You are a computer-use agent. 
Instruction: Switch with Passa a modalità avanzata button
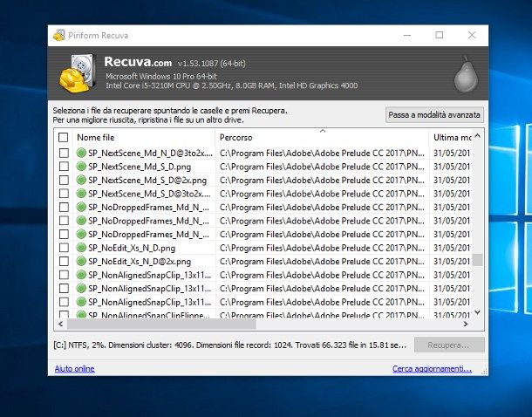pyautogui.click(x=434, y=115)
